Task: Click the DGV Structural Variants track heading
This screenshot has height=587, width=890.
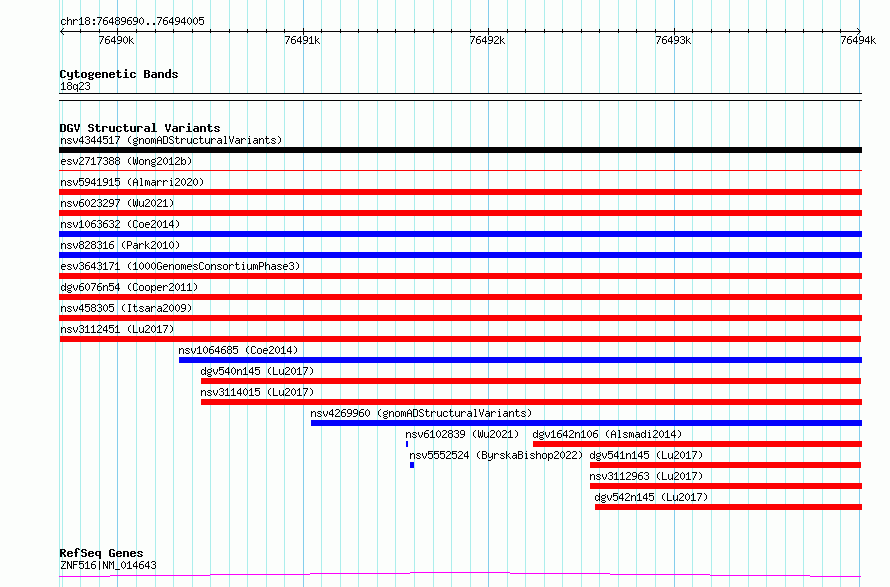Action: tap(140, 128)
